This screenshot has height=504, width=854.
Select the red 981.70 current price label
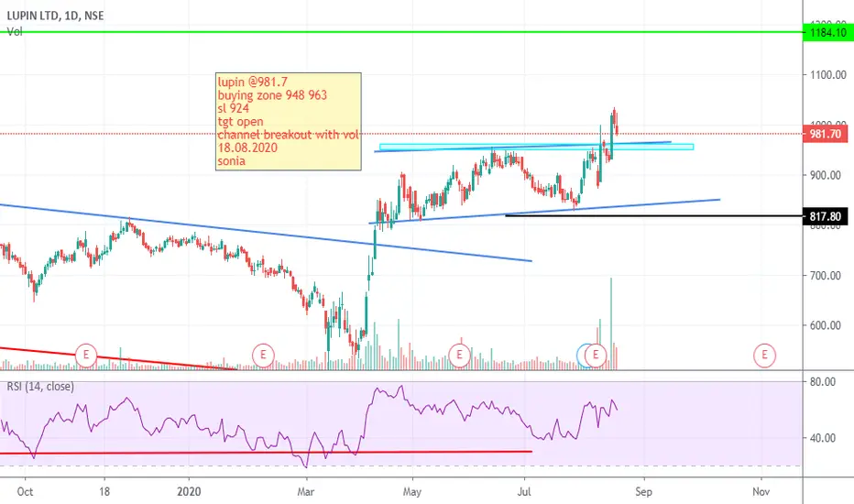(x=826, y=134)
